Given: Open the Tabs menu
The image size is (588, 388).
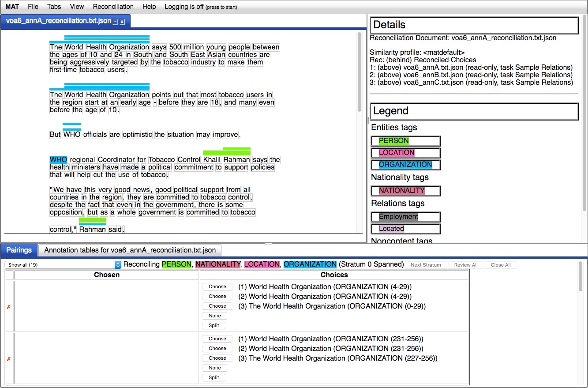Looking at the screenshot, I should coord(54,7).
